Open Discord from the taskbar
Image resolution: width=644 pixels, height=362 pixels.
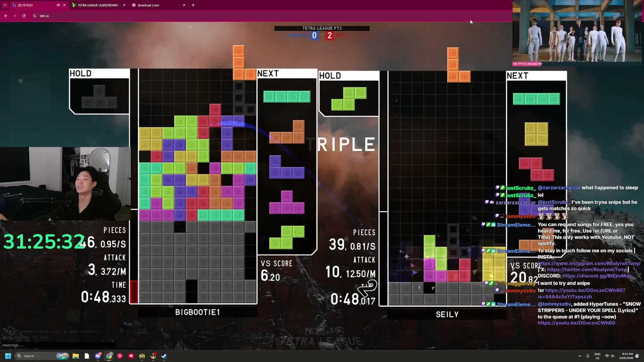tap(98, 356)
